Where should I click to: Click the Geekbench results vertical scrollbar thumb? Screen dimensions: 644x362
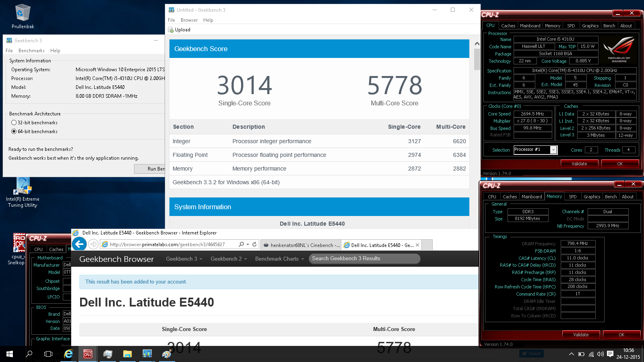click(x=477, y=59)
